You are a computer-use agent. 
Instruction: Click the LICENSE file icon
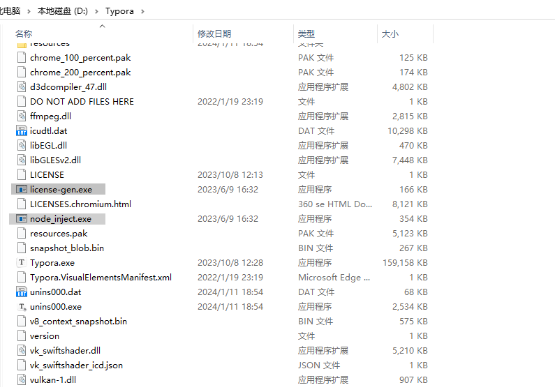(22, 175)
